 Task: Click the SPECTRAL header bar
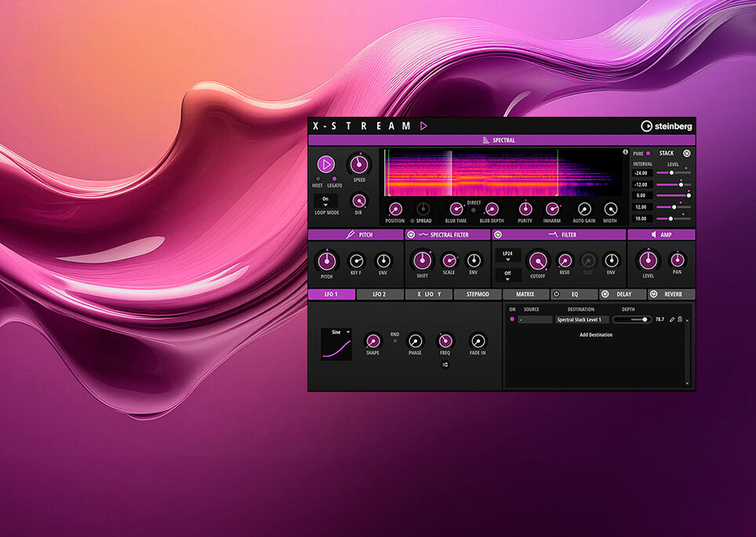coord(501,140)
